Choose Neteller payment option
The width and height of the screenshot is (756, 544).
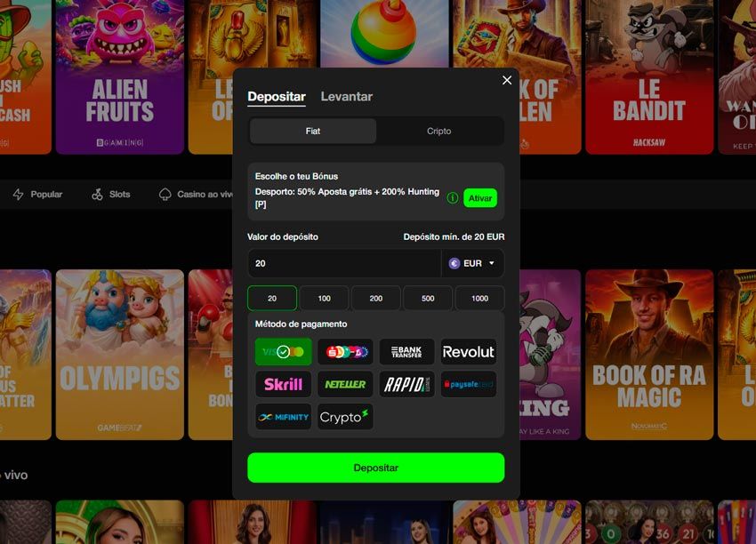point(345,384)
